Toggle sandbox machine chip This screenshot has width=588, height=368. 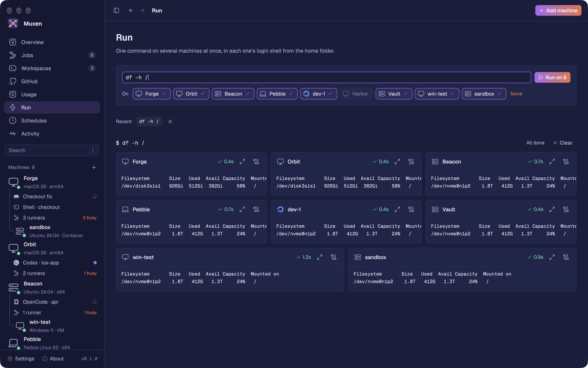(484, 94)
